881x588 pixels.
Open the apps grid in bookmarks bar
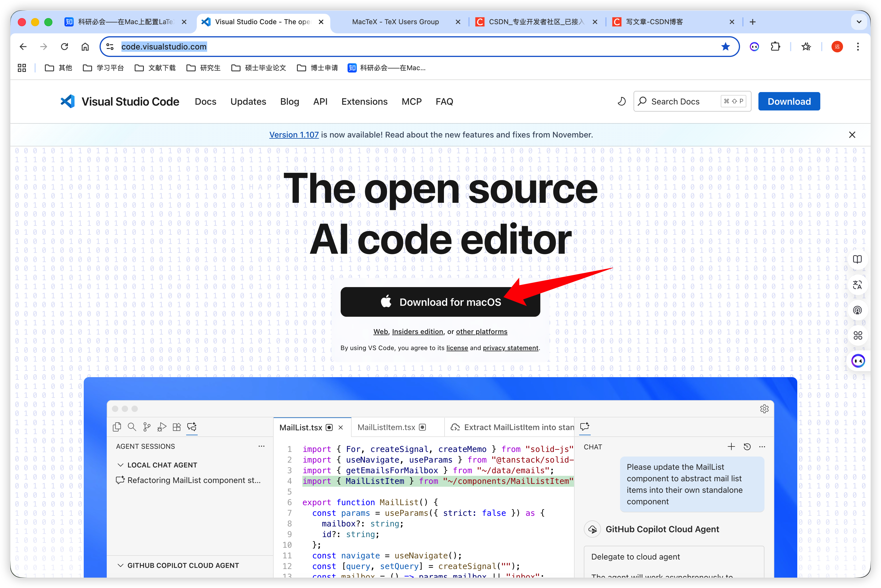point(22,68)
